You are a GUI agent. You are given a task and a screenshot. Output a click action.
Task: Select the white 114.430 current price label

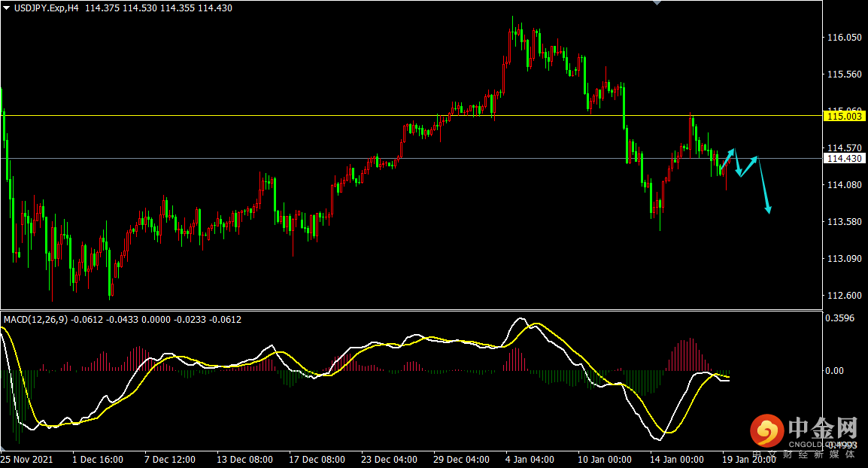(x=844, y=159)
